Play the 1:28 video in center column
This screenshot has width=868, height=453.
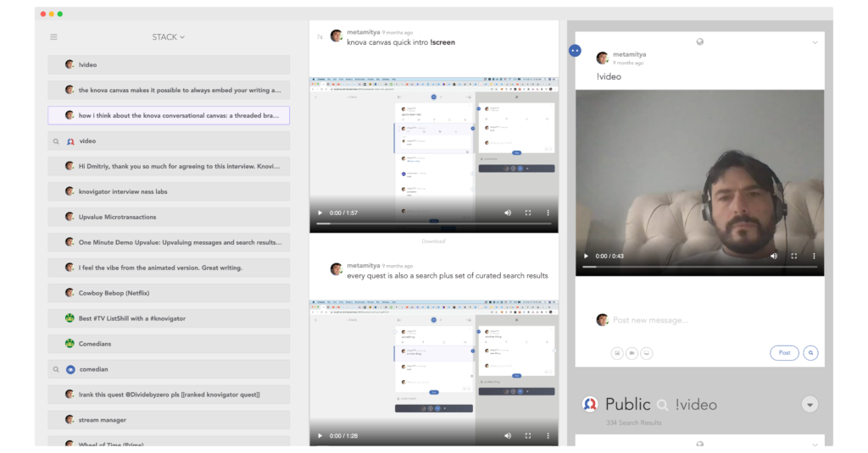[320, 436]
